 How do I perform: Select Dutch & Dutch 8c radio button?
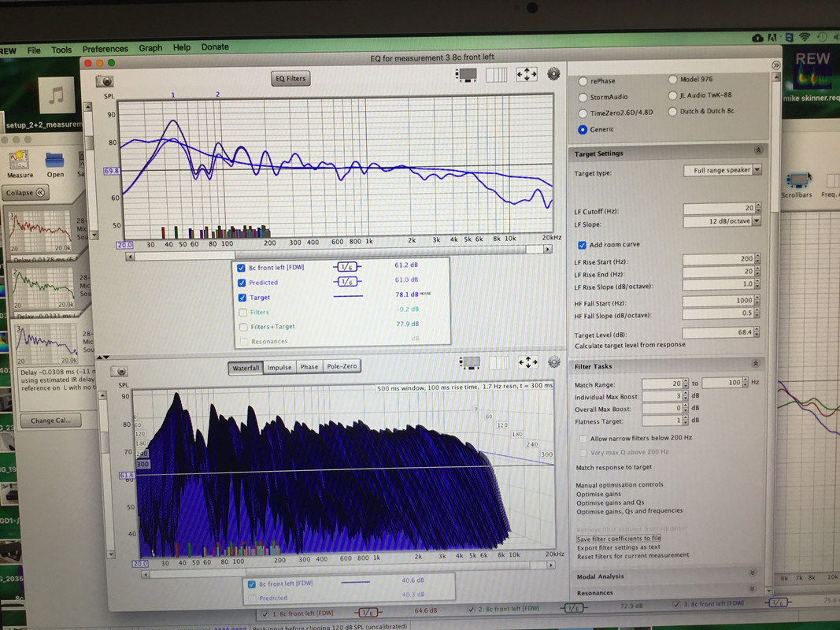(x=672, y=111)
